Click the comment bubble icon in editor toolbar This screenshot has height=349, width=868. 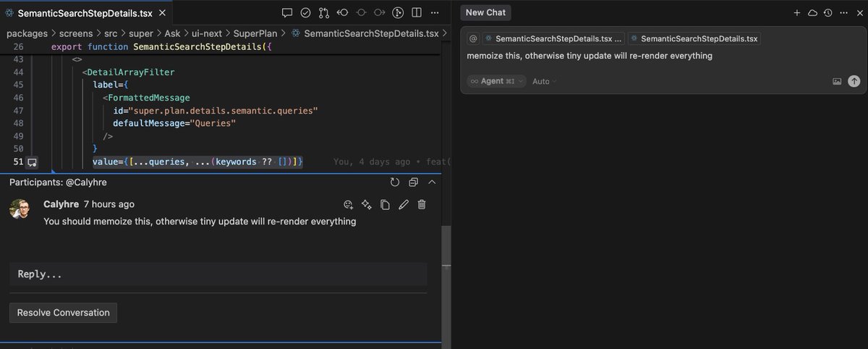pos(287,12)
